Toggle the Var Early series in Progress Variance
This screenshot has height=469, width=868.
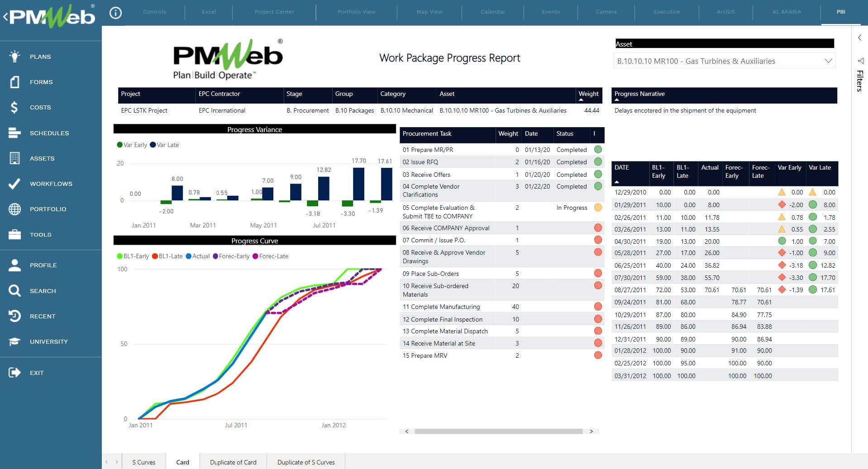[x=132, y=145]
